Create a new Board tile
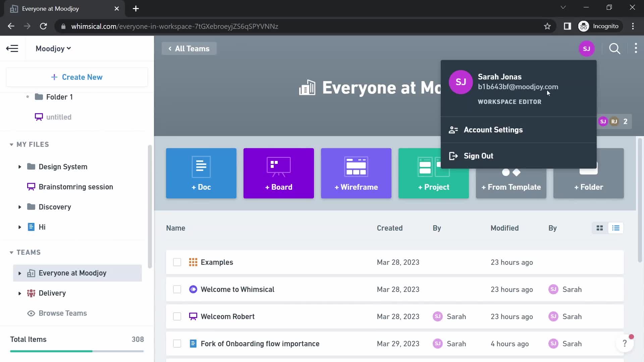 (x=279, y=173)
